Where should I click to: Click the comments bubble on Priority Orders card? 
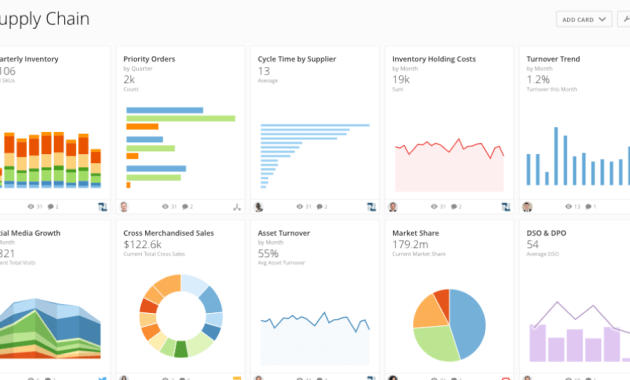click(185, 206)
